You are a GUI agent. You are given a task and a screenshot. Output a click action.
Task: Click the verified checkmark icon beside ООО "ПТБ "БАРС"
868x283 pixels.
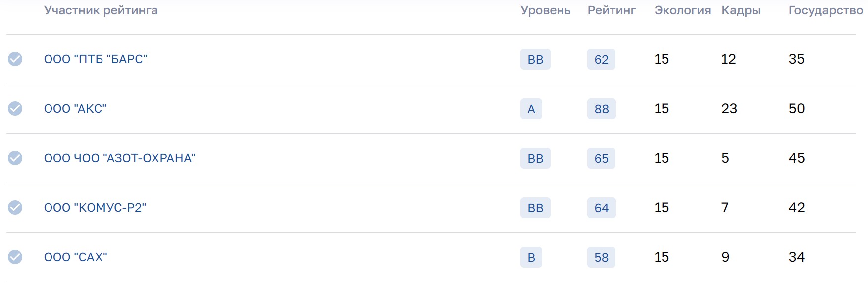(x=15, y=59)
